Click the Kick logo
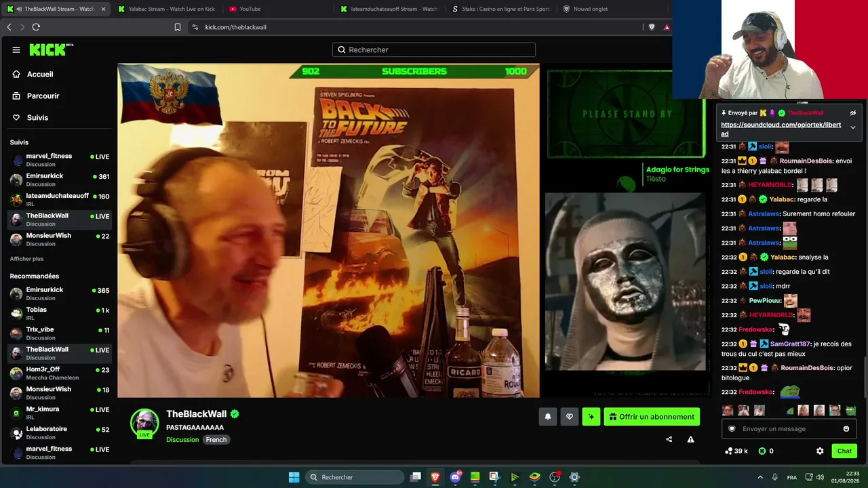 click(x=52, y=49)
